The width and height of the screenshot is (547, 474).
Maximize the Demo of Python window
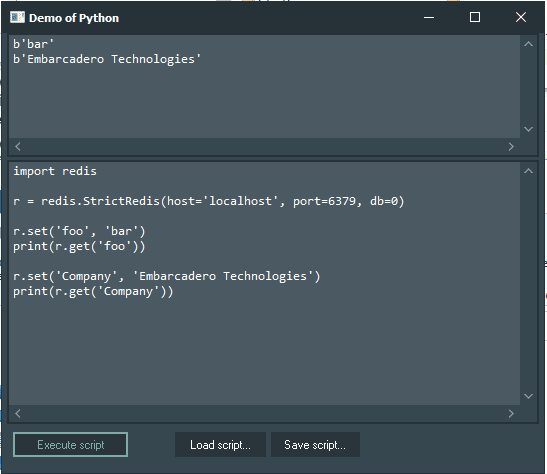pyautogui.click(x=475, y=17)
